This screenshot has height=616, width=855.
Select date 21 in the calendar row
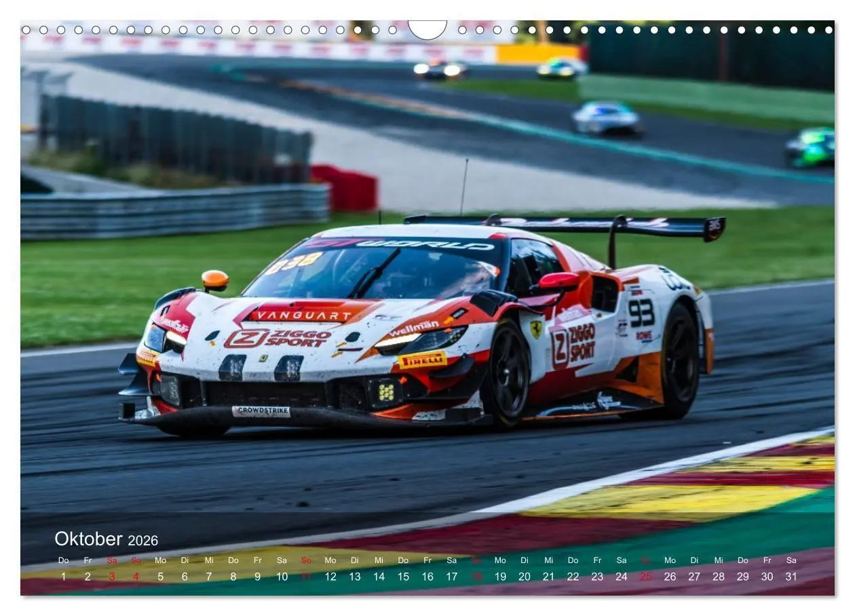click(x=548, y=577)
